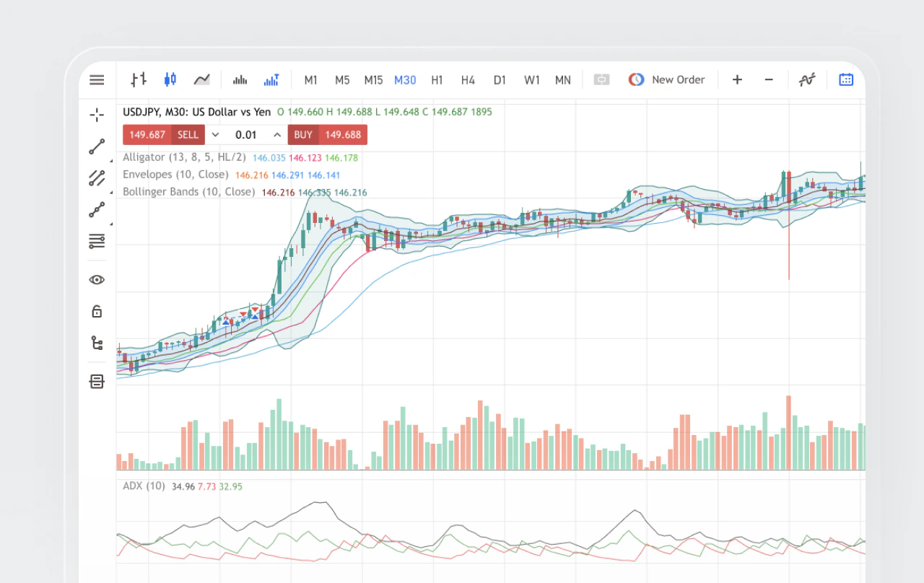Click the USDJPY, M30 chart title
This screenshot has height=583, width=924.
(197, 112)
